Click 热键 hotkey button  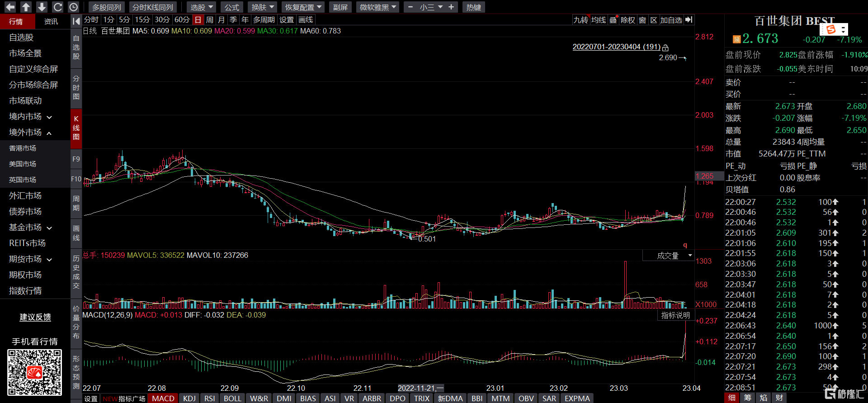click(x=473, y=7)
